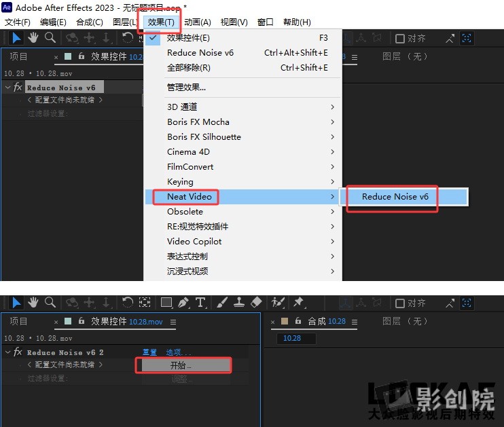Image resolution: width=504 pixels, height=427 pixels.
Task: Toggle the fx switch for Reduce Noise v6 2
Action: (x=18, y=352)
